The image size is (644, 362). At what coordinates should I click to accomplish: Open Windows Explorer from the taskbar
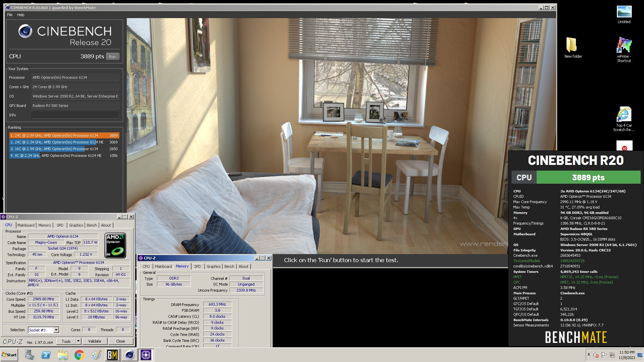tap(63, 355)
